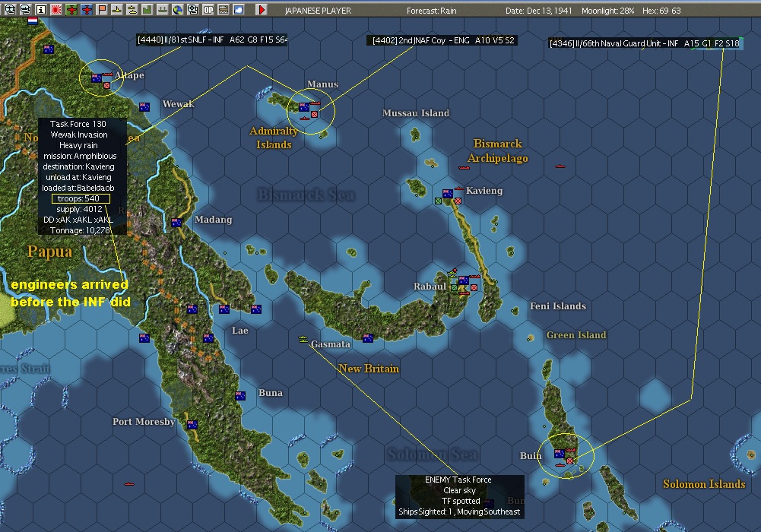Select the Dutch flag base marker
This screenshot has width=761, height=532.
[x=33, y=21]
